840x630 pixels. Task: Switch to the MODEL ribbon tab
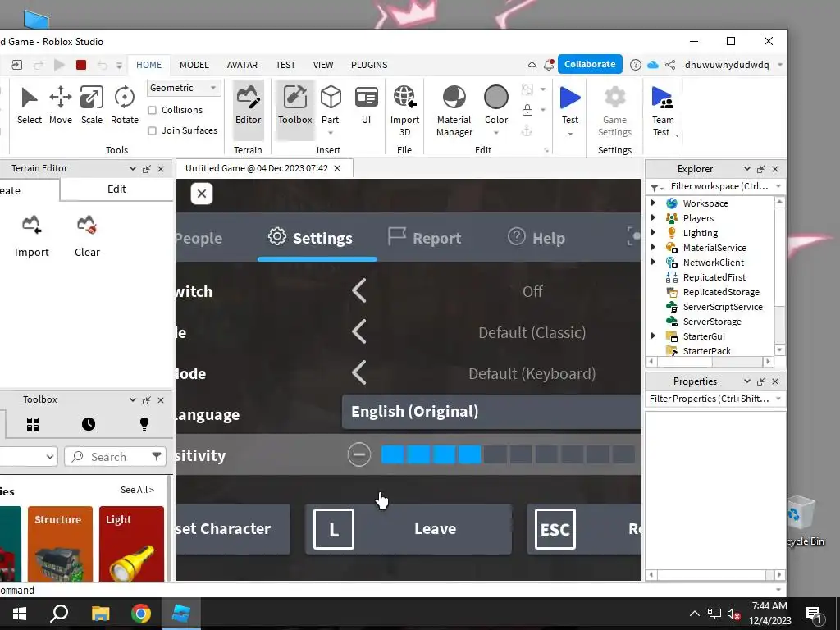[194, 65]
